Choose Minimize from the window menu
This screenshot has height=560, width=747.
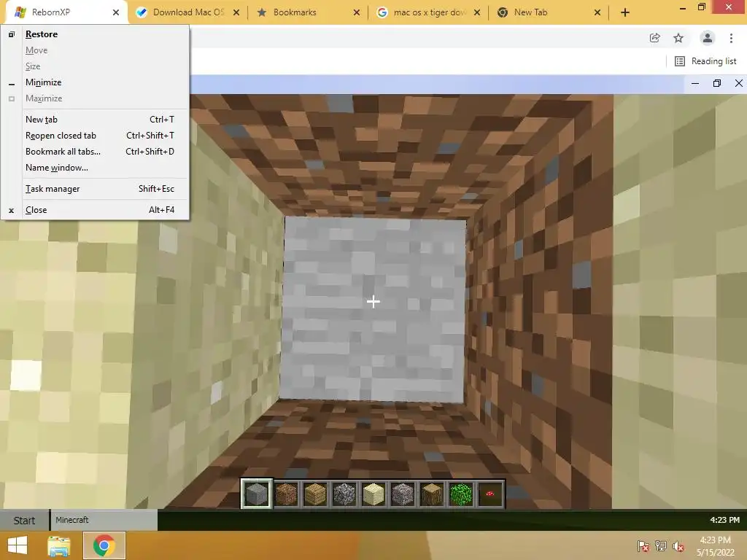click(x=95, y=82)
